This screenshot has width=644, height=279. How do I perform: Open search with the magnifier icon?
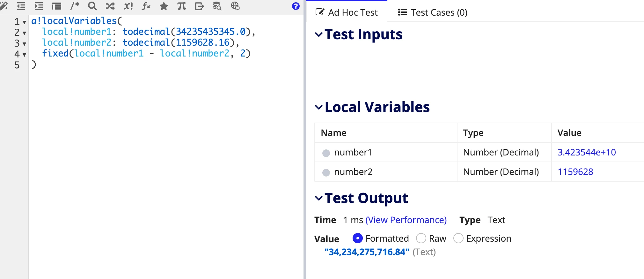point(92,6)
